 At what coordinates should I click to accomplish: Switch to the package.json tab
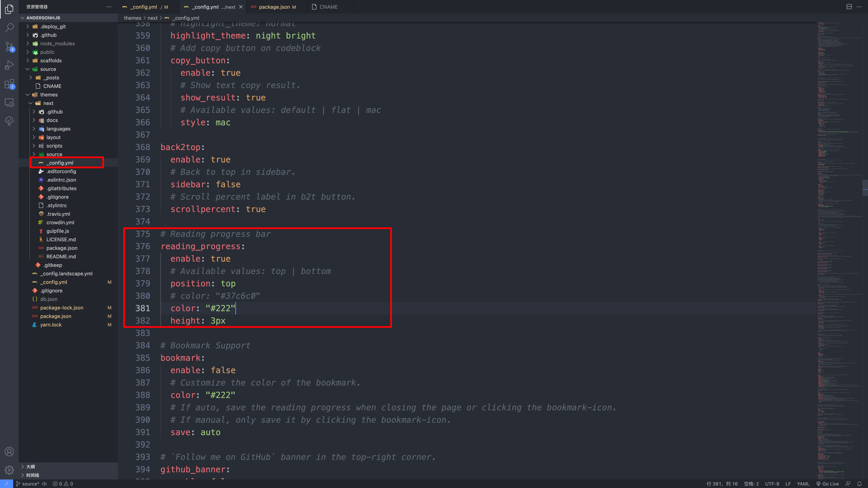277,7
